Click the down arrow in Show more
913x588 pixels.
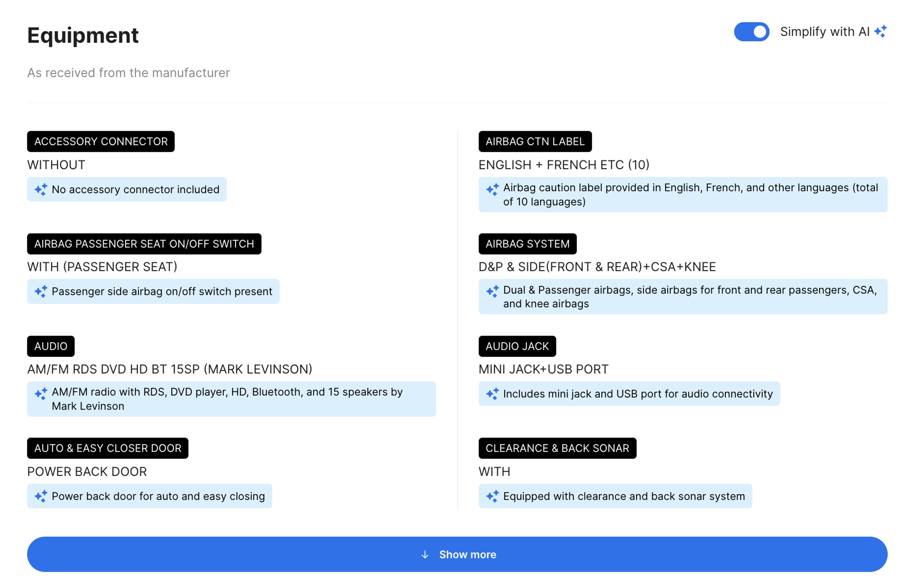point(425,555)
